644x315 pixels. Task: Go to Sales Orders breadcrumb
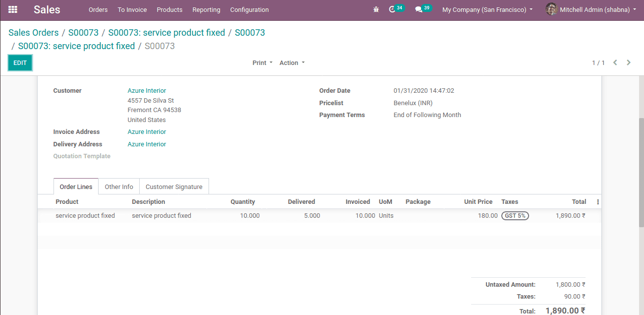34,33
